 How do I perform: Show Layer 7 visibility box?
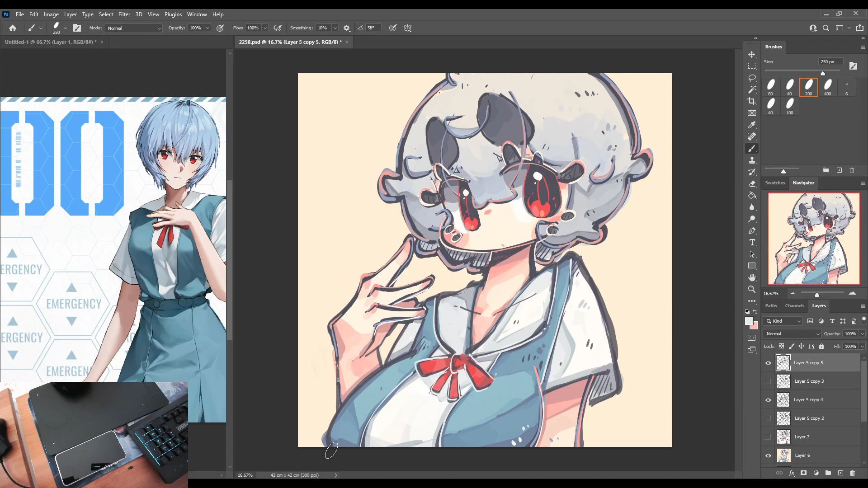pyautogui.click(x=768, y=437)
